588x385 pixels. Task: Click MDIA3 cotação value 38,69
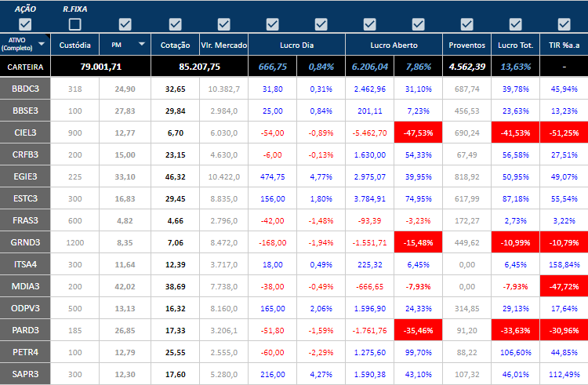175,286
